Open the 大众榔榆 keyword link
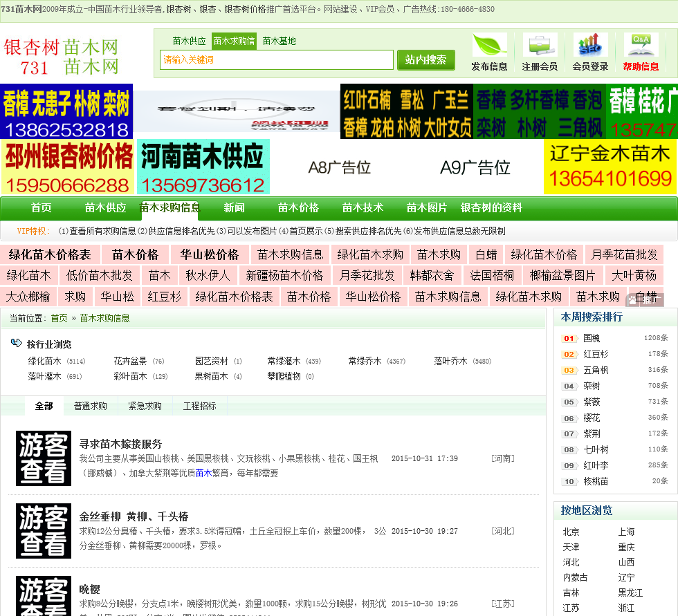 (x=28, y=297)
